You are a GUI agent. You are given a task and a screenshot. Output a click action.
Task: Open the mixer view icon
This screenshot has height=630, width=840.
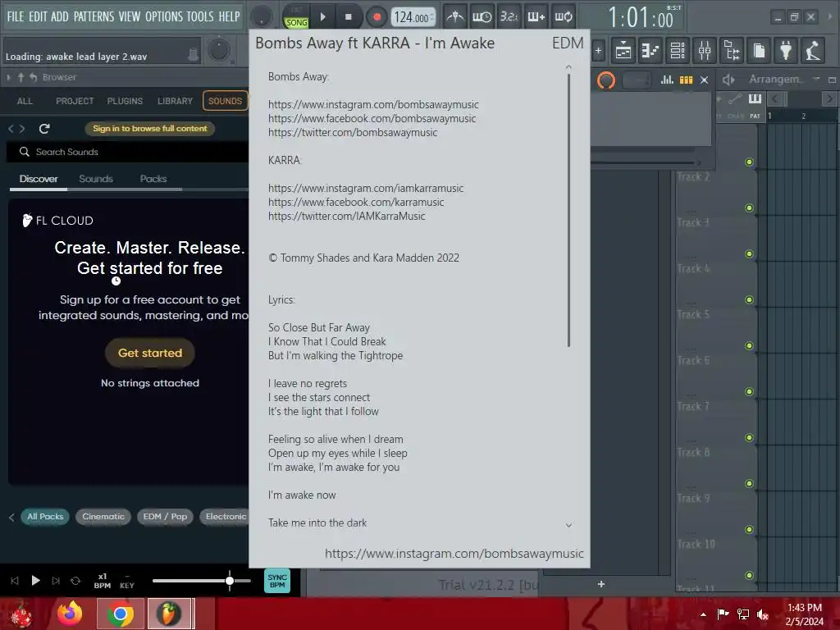(705, 51)
